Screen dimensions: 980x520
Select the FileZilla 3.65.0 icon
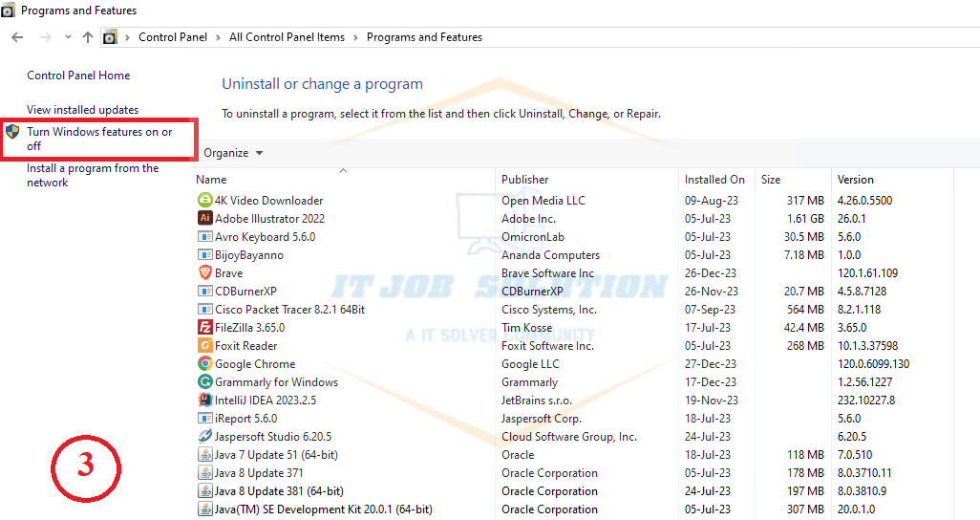tap(204, 328)
